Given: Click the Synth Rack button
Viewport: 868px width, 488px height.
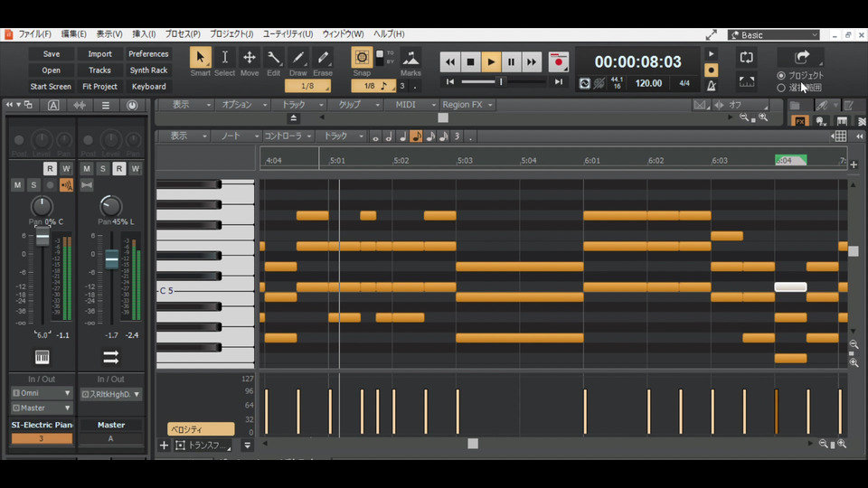Looking at the screenshot, I should (148, 70).
